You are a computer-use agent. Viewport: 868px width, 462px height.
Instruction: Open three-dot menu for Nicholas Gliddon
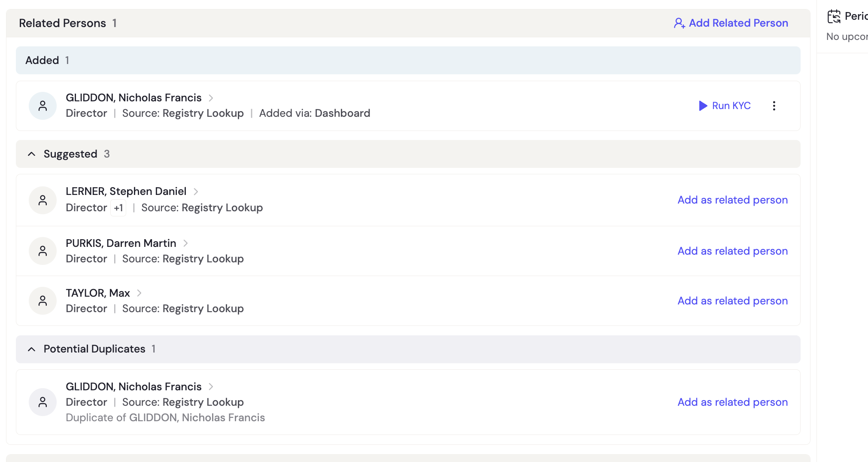(x=774, y=106)
